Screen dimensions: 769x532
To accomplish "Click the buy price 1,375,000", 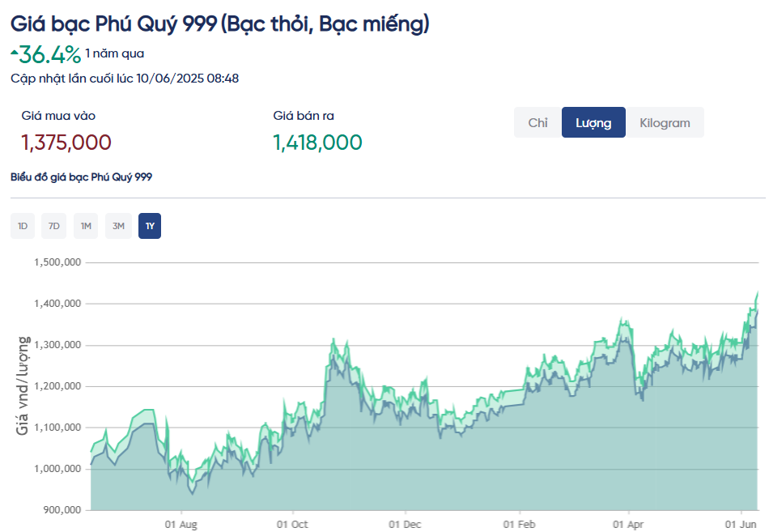I will click(66, 143).
